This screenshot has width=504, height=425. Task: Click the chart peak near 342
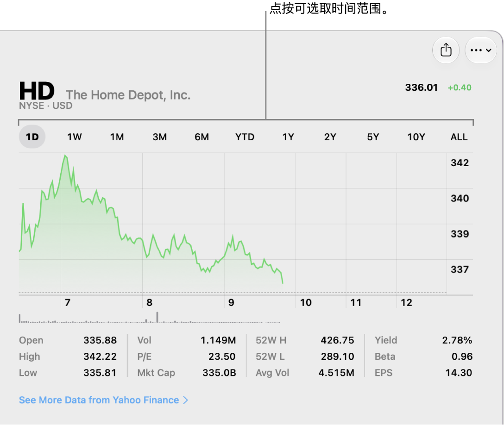66,156
